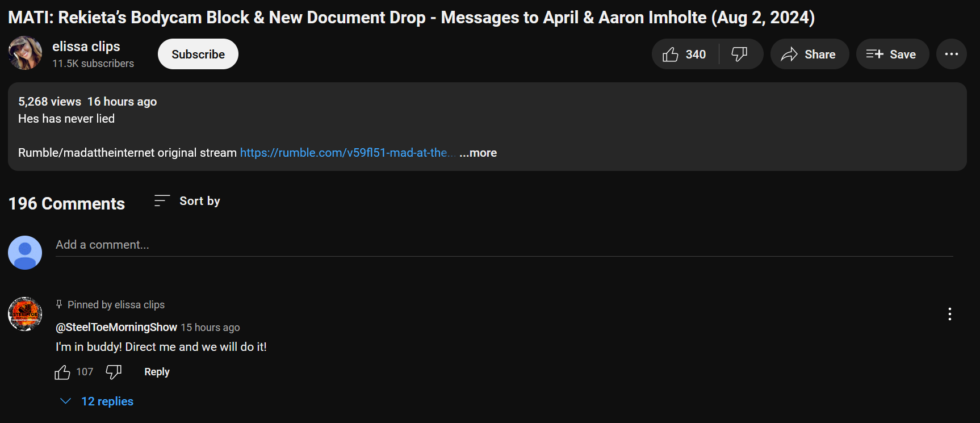Click the video title text
Viewport: 980px width, 423px height.
coord(412,18)
